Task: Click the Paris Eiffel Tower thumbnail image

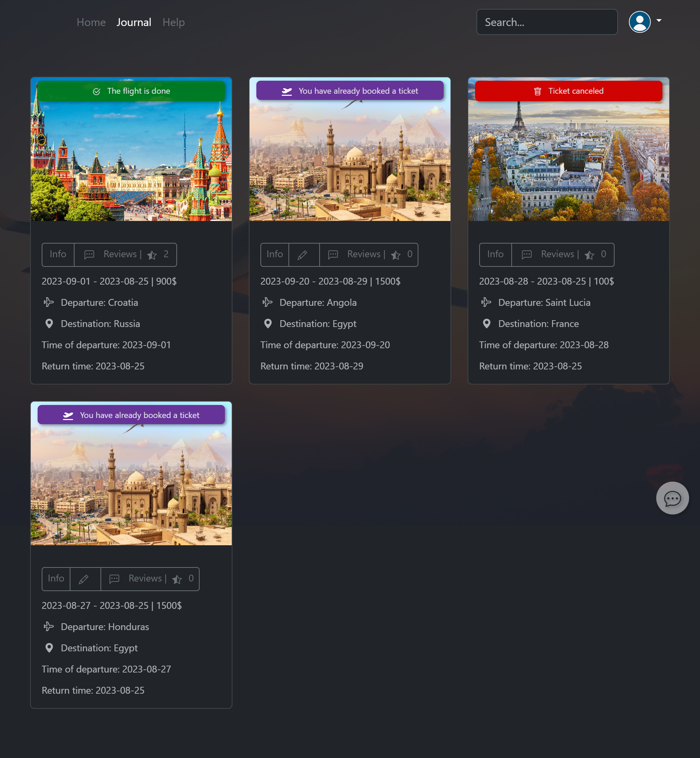Action: click(568, 159)
